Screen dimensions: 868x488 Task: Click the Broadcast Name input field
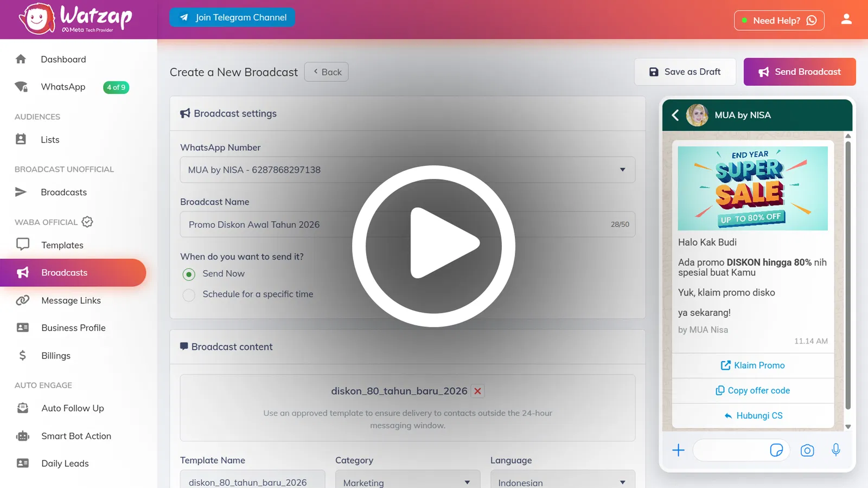pyautogui.click(x=407, y=224)
